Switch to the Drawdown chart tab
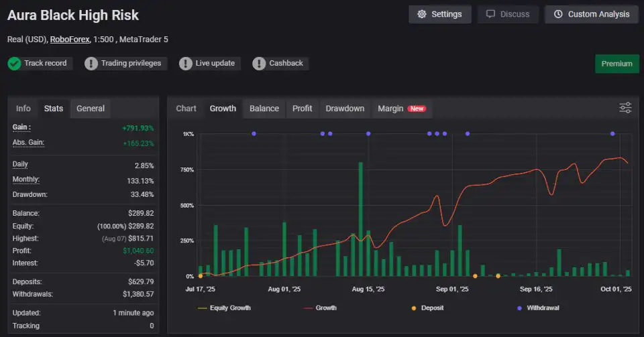The image size is (644, 337). (x=345, y=109)
